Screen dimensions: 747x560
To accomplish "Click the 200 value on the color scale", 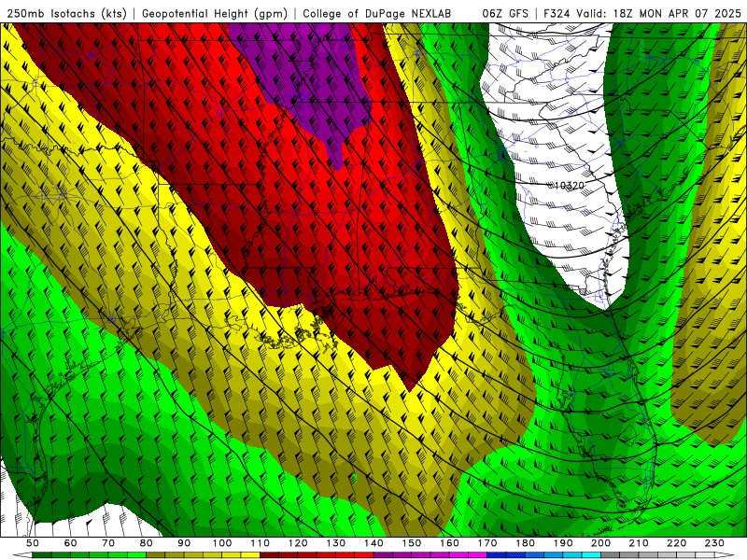I will [x=600, y=543].
